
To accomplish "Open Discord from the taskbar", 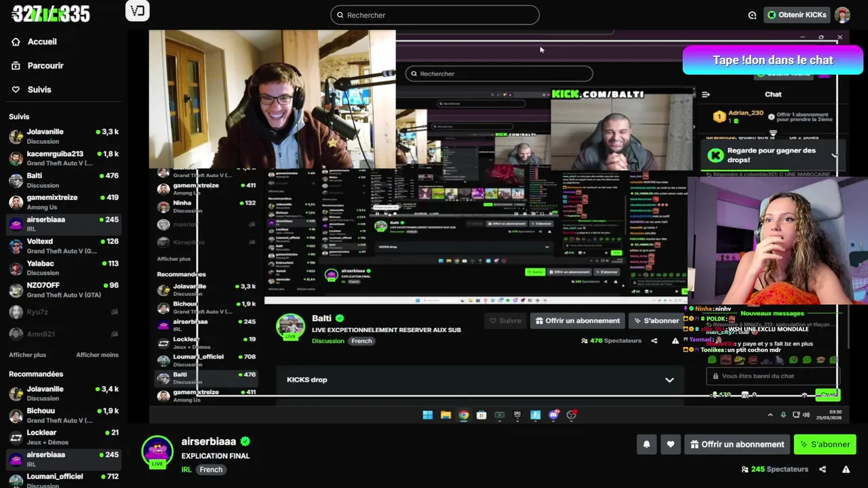I will coord(553,415).
